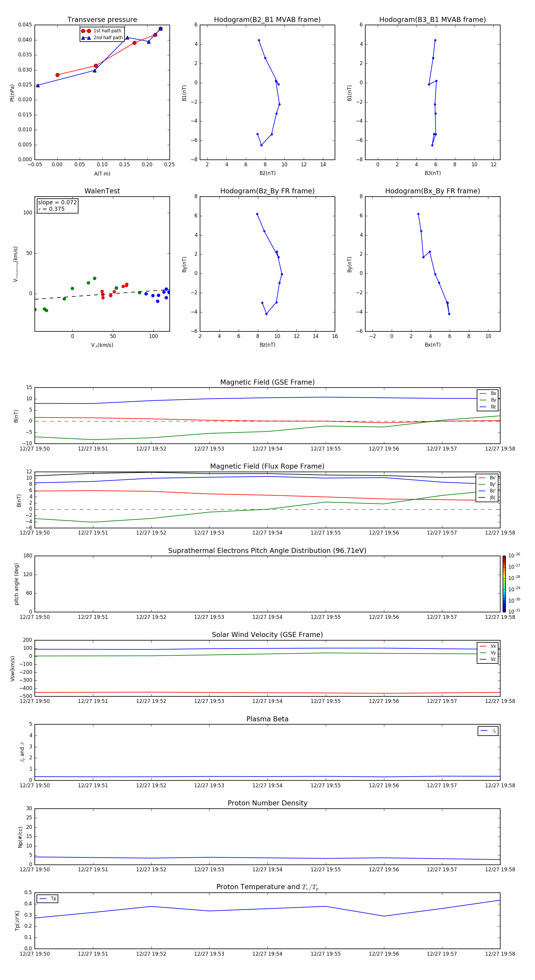Select the Tp legend entry
The image size is (535, 980).
(48, 899)
